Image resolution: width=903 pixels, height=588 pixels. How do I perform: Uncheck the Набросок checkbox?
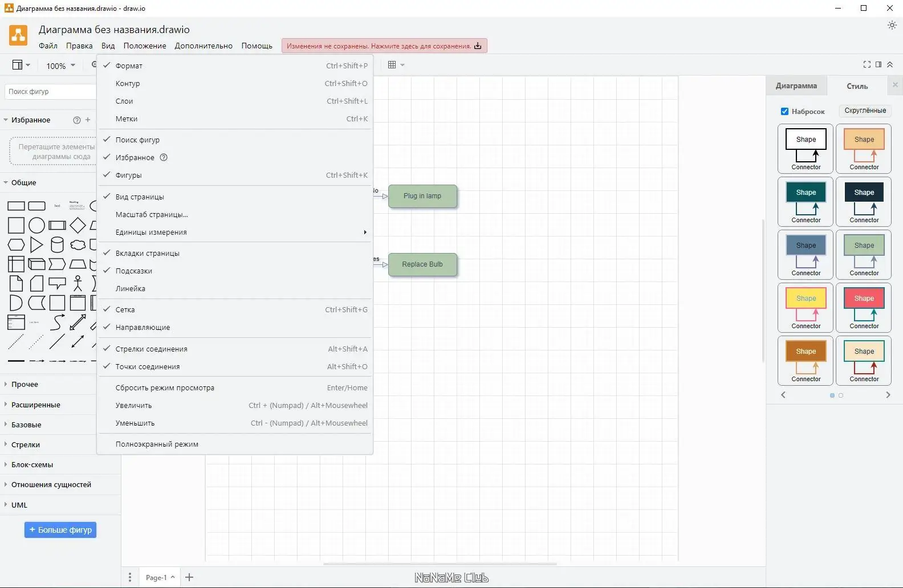coord(784,112)
